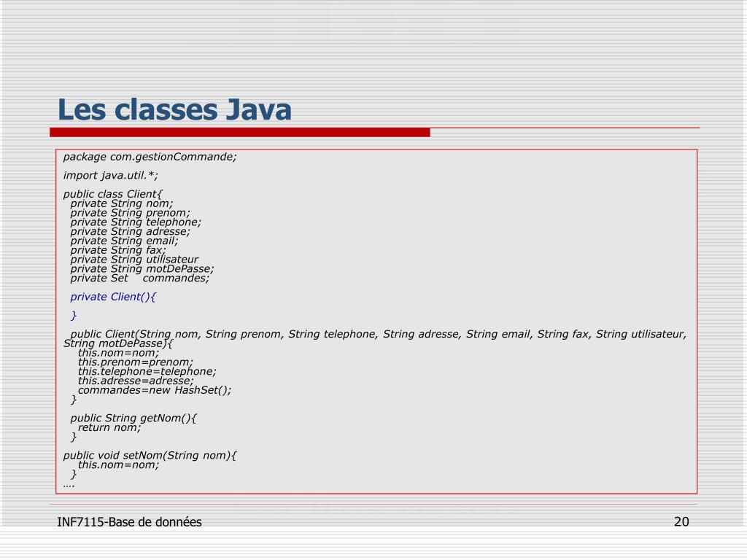The image size is (747, 560).
Task: Click the blue line 'private Client(){'
Action: 113,297
